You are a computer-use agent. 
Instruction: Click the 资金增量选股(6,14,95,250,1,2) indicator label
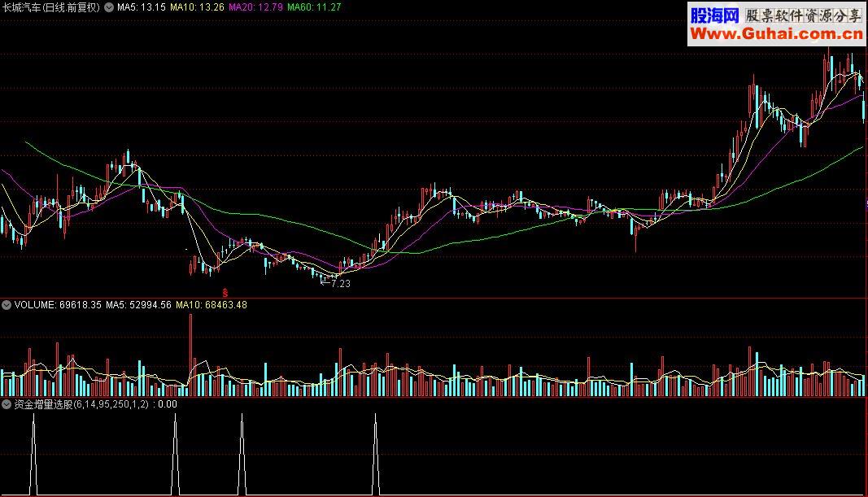pyautogui.click(x=81, y=404)
